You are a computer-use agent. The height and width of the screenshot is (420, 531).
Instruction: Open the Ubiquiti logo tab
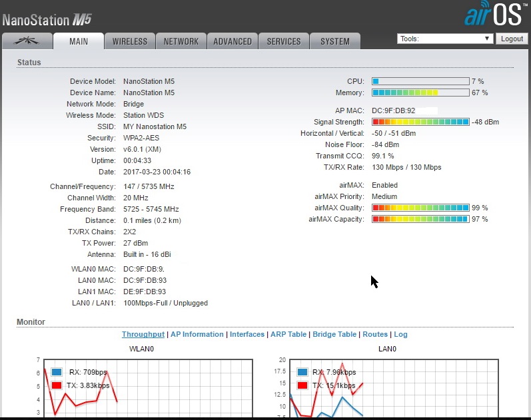pos(27,41)
